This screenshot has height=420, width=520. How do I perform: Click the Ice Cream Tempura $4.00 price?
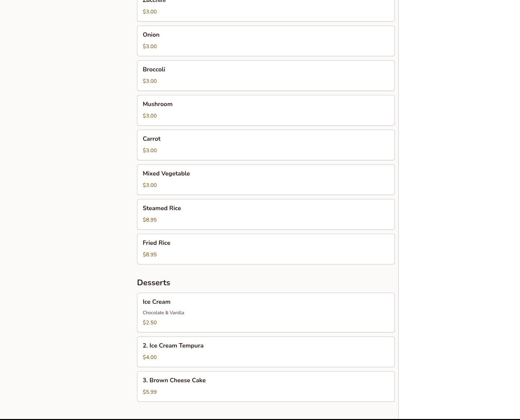click(150, 357)
